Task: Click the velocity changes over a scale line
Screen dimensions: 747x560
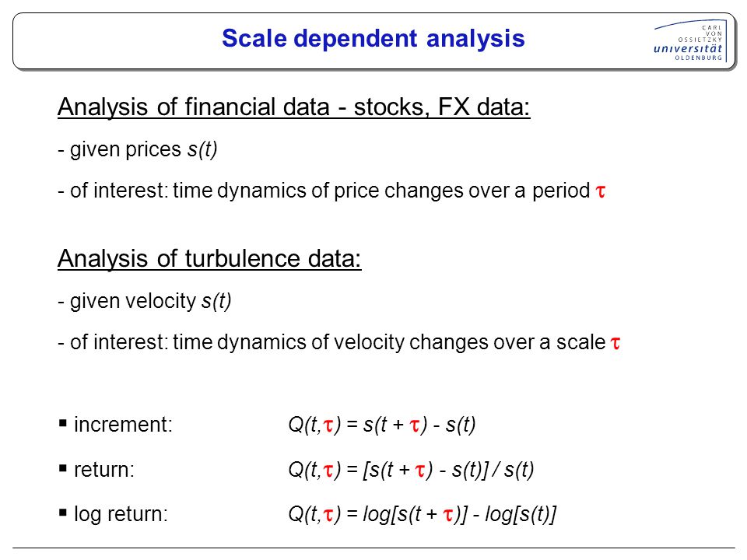Action: (339, 342)
